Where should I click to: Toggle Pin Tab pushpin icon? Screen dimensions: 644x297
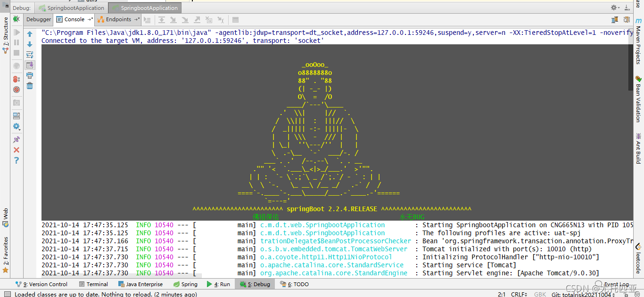(x=17, y=140)
